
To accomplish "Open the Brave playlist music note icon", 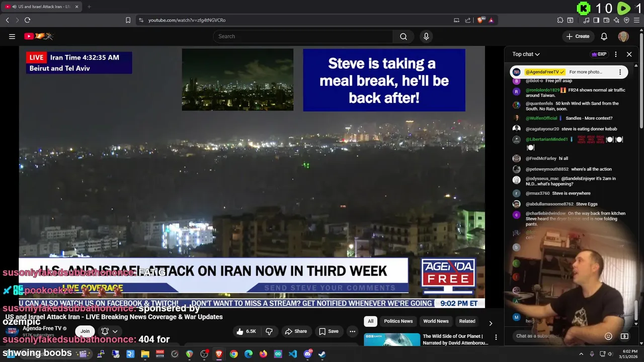I will tap(586, 20).
